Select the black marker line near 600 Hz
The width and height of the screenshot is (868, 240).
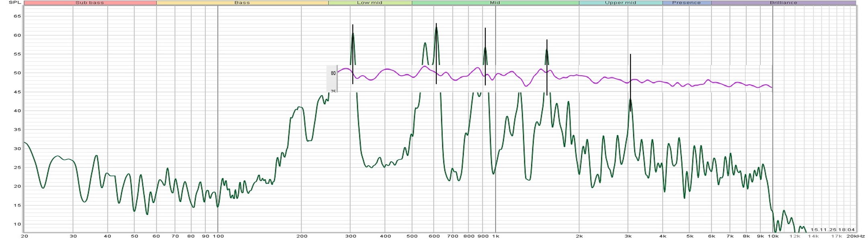[x=436, y=54]
